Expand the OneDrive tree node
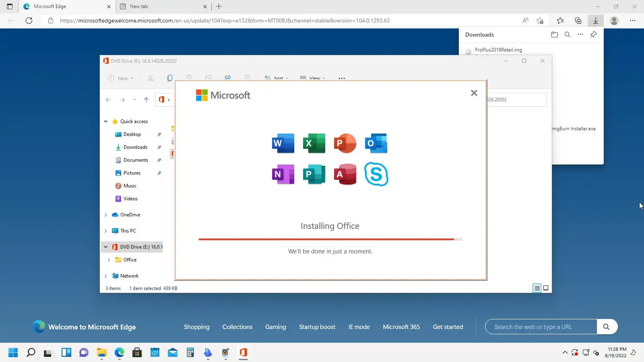Image resolution: width=644 pixels, height=362 pixels. pyautogui.click(x=106, y=215)
